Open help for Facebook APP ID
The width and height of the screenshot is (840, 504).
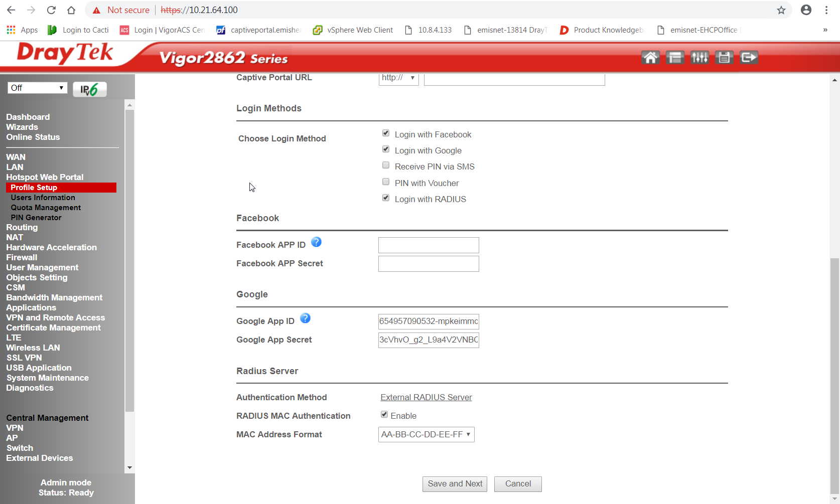(316, 242)
